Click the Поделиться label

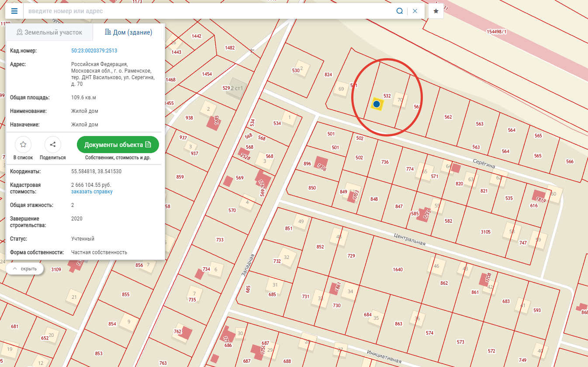(x=53, y=157)
